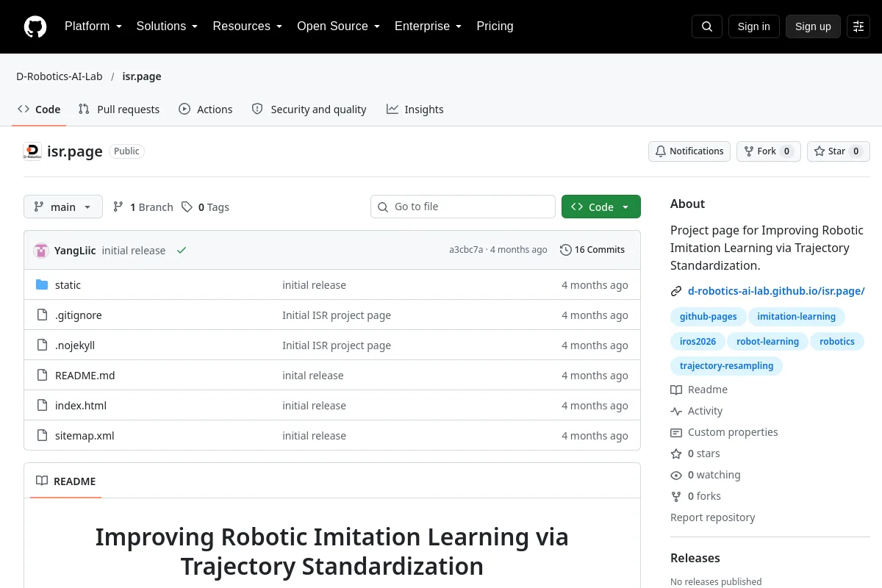The image size is (882, 588).
Task: Open the D-Robotics-AI-Lab breadcrumb link
Action: tap(60, 76)
